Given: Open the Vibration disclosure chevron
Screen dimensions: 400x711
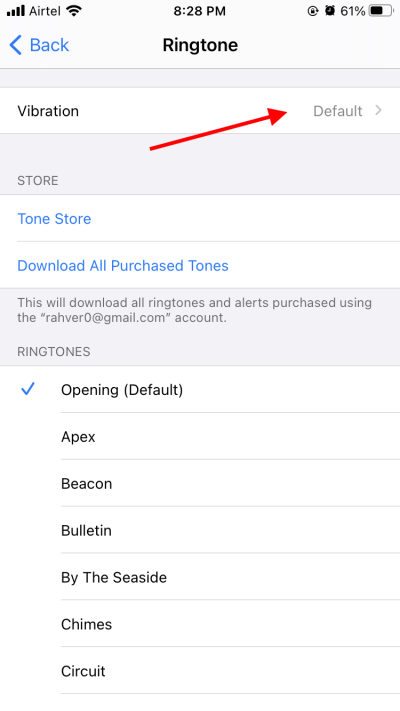Looking at the screenshot, I should click(x=378, y=111).
